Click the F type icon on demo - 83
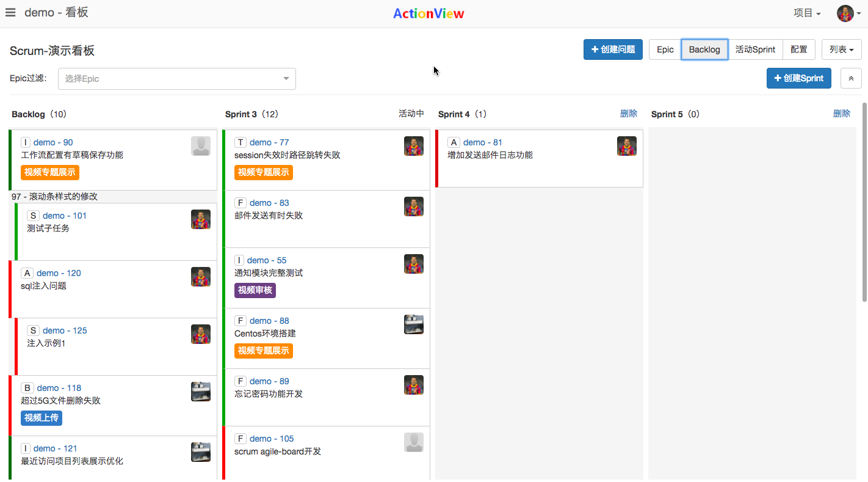Image resolution: width=868 pixels, height=482 pixels. pyautogui.click(x=241, y=203)
